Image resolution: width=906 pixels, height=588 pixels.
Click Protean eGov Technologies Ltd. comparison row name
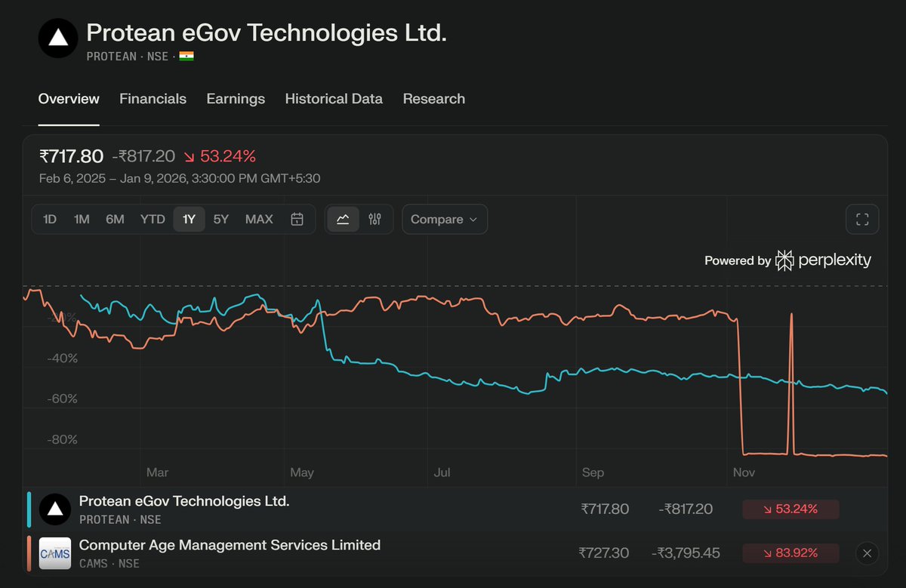tap(184, 501)
